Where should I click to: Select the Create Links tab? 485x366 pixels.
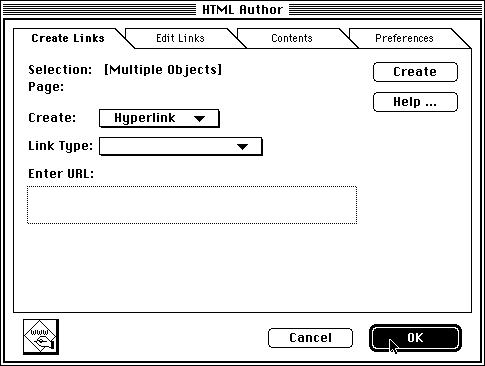click(x=68, y=38)
